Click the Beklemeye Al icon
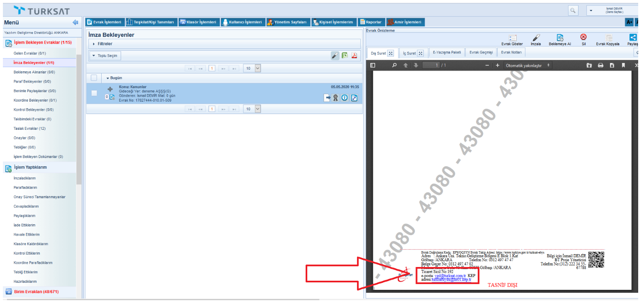 click(560, 38)
